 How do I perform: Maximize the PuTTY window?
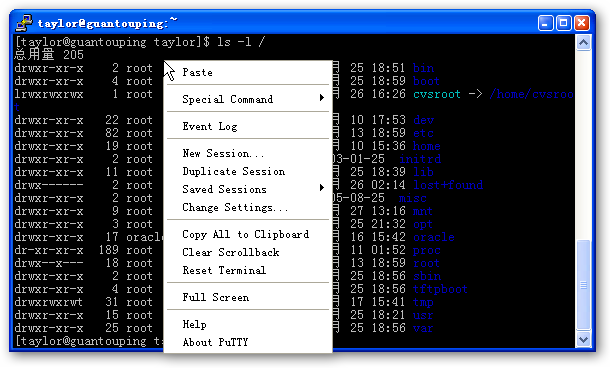pyautogui.click(x=563, y=23)
